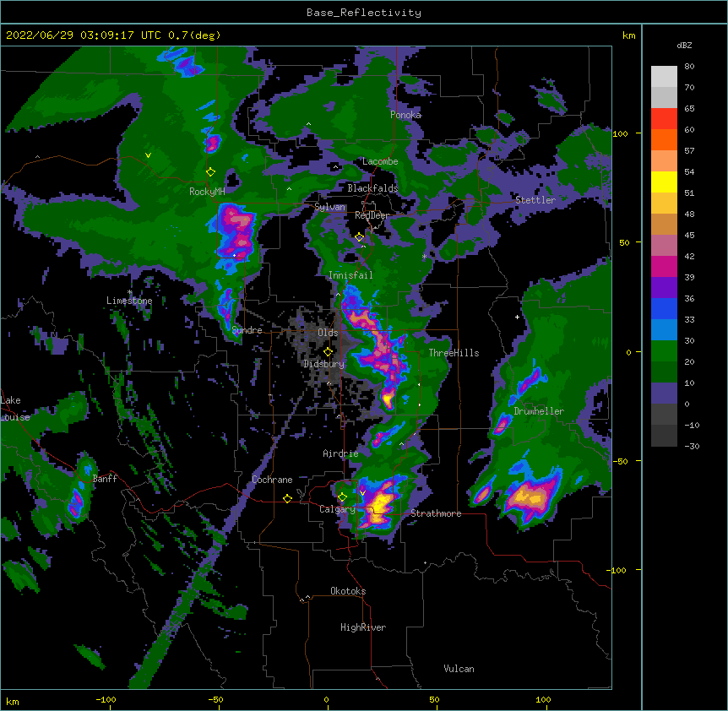Click the yellow V marker east of Calgary diamond
Viewport: 728px width, 711px height.
(x=362, y=493)
